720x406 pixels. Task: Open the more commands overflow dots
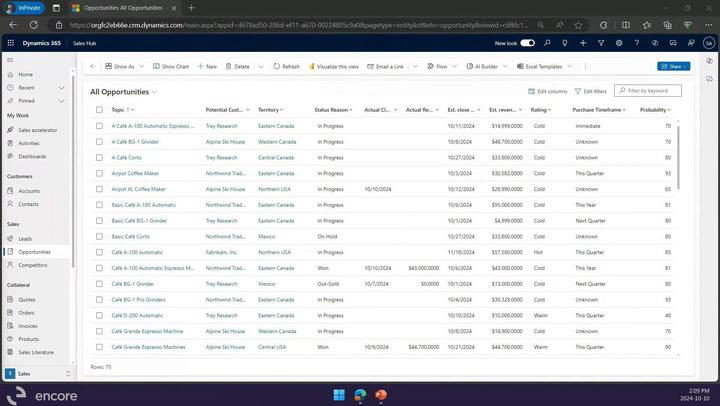(x=585, y=66)
